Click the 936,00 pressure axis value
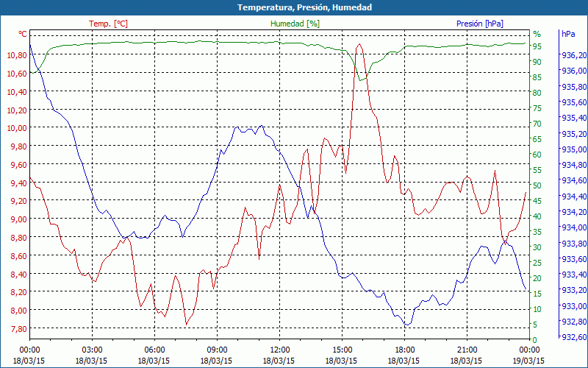Screen dimensions: 588x368 coord(574,71)
